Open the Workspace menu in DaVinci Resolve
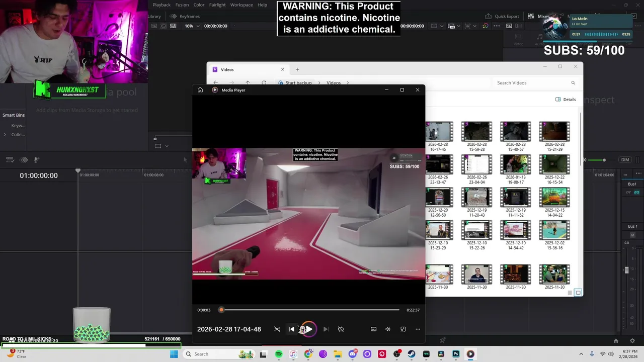This screenshot has height=362, width=644. pos(242,5)
